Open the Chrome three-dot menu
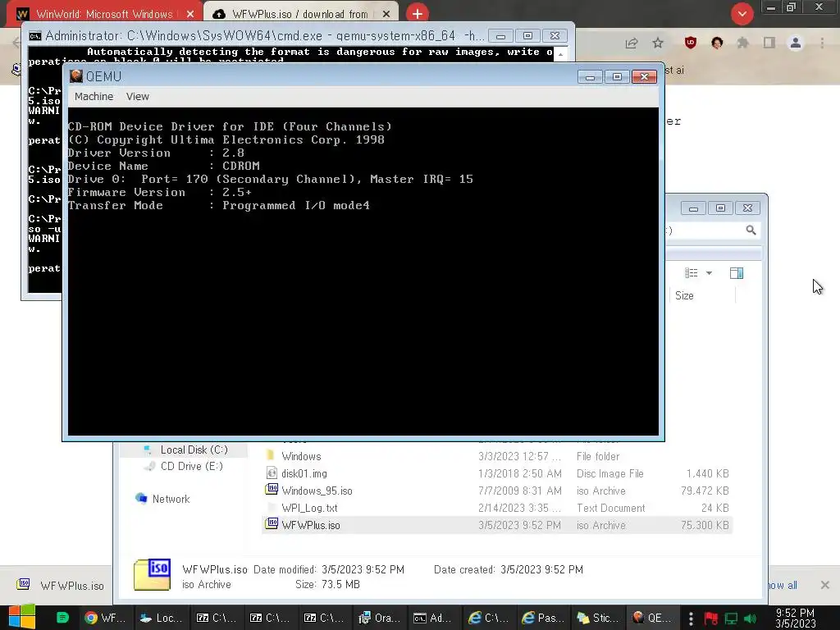Screen dimensions: 840x630 pos(822,43)
